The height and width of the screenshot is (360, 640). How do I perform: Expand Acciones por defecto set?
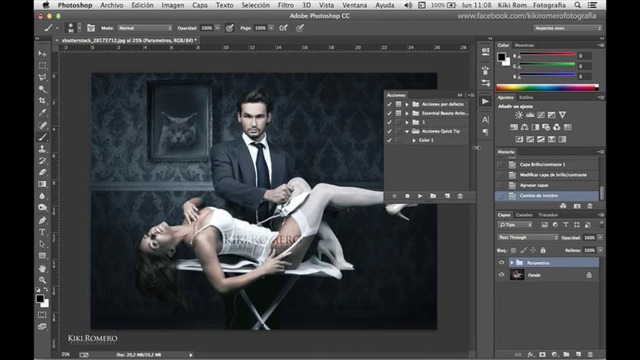click(407, 104)
